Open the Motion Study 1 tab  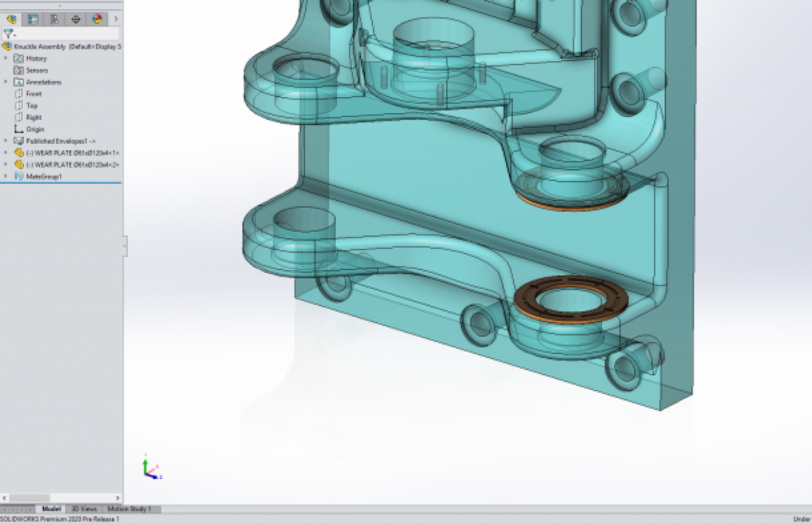[x=129, y=509]
